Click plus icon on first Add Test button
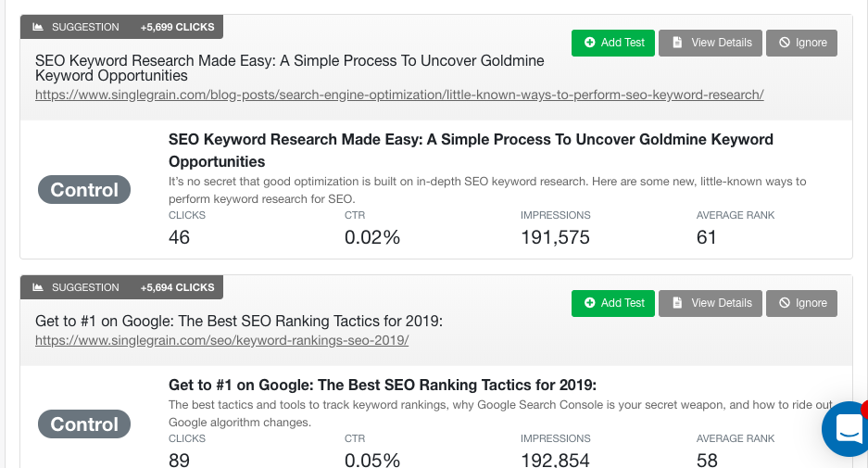868x468 pixels. [589, 43]
